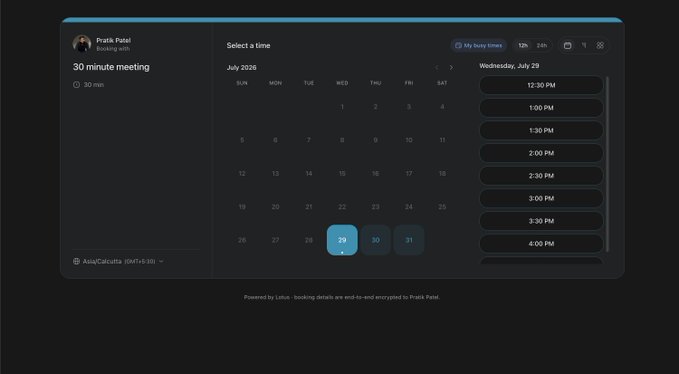This screenshot has height=374, width=679.
Task: Go to previous month arrow
Action: [436, 68]
